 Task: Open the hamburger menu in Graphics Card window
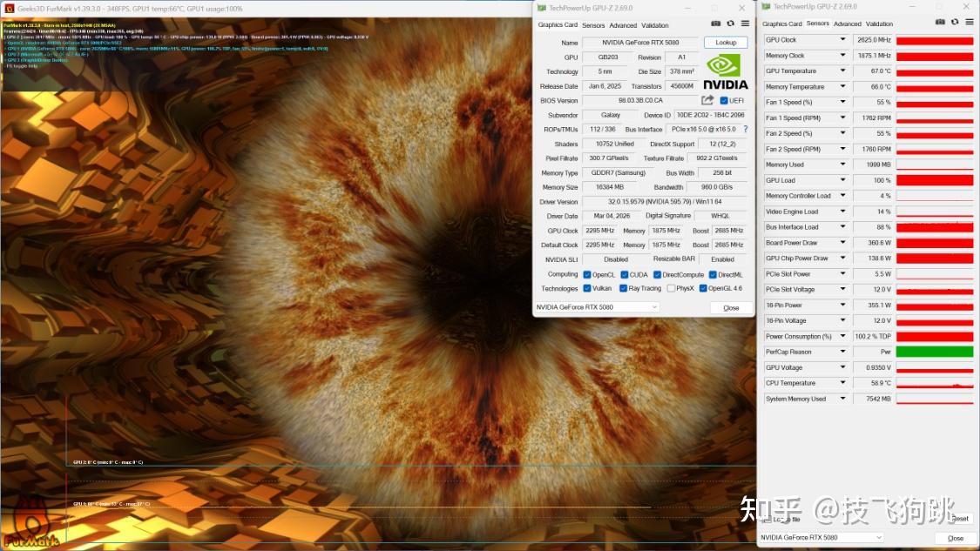745,24
